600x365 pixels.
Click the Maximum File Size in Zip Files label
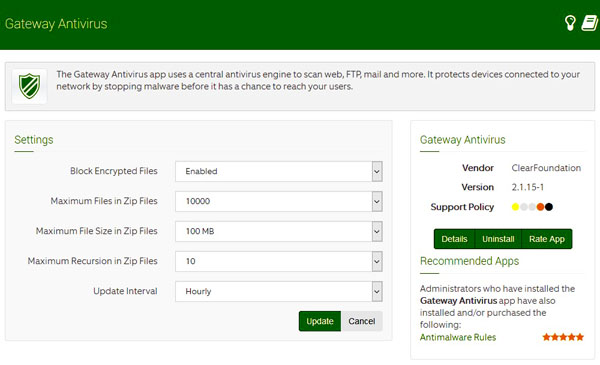pyautogui.click(x=96, y=231)
